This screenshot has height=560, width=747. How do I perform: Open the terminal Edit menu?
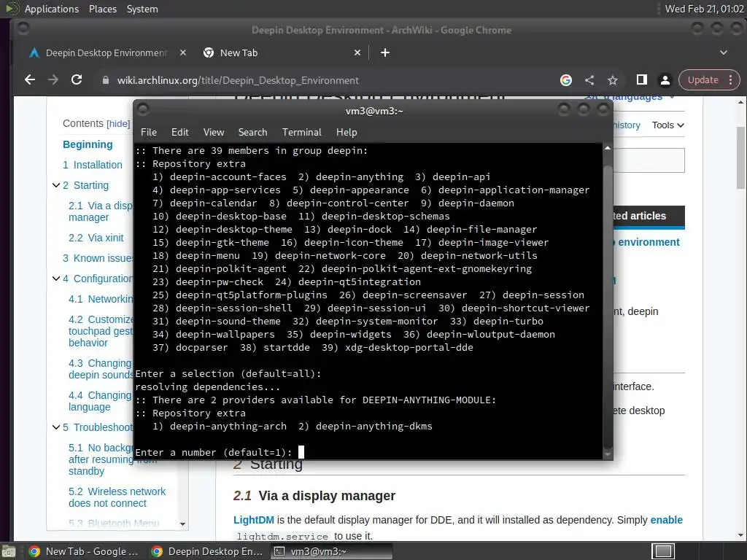(x=179, y=133)
